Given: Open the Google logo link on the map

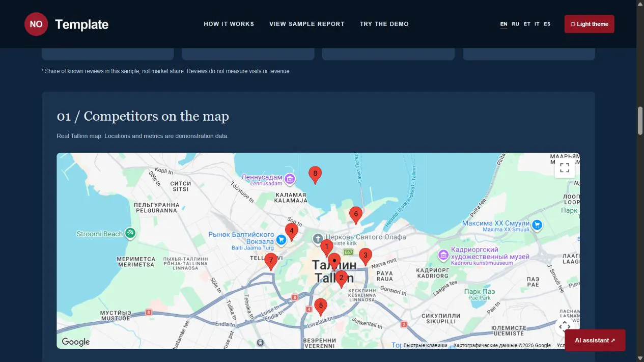Looking at the screenshot, I should tap(76, 342).
